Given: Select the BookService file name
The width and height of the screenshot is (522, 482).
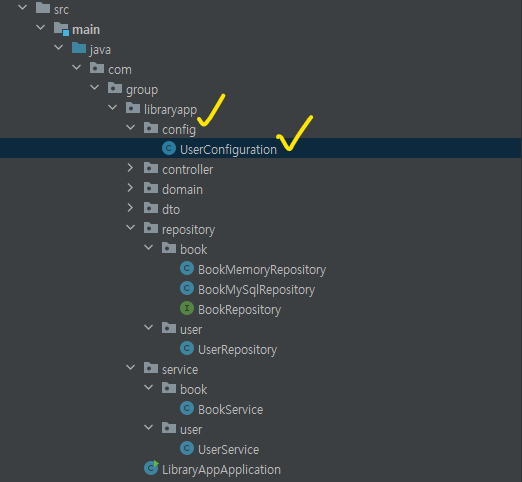Looking at the screenshot, I should [x=230, y=409].
